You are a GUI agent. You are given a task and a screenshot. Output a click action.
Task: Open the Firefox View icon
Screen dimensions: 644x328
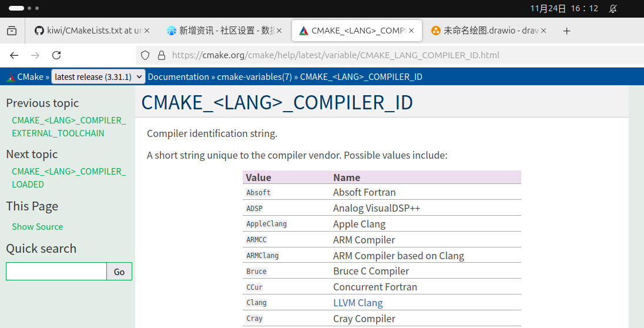tap(12, 31)
